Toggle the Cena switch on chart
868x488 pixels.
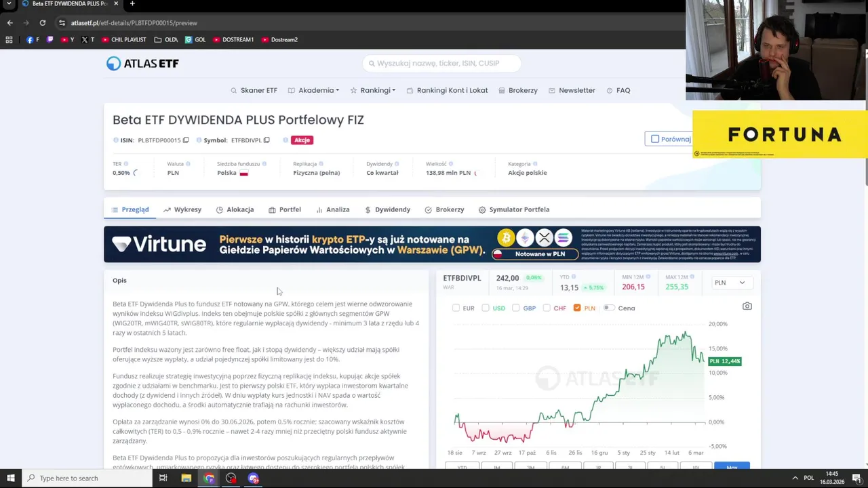[x=609, y=308]
